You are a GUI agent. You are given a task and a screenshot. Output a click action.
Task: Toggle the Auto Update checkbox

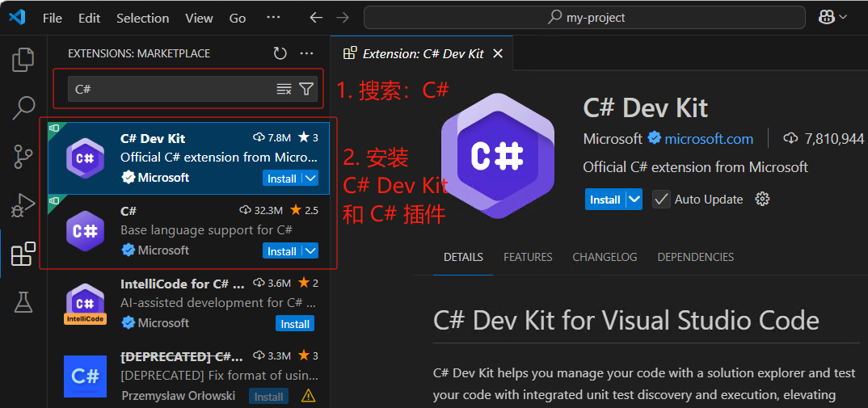pos(661,200)
